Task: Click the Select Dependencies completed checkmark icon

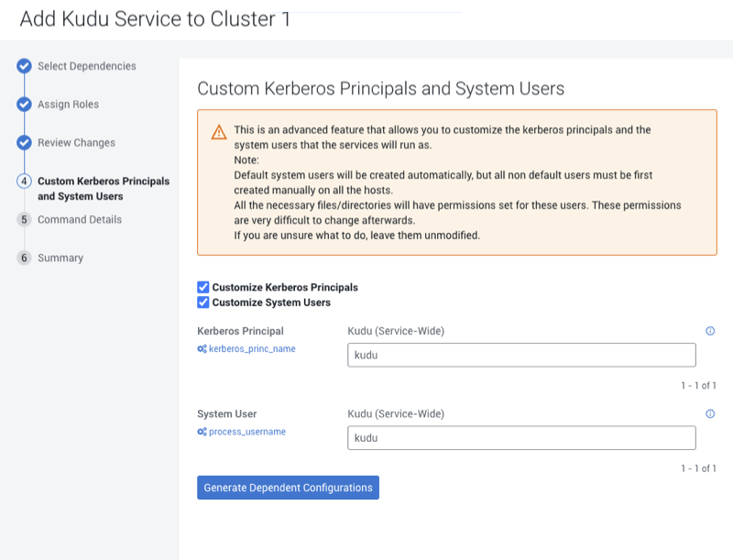Action: click(x=25, y=66)
